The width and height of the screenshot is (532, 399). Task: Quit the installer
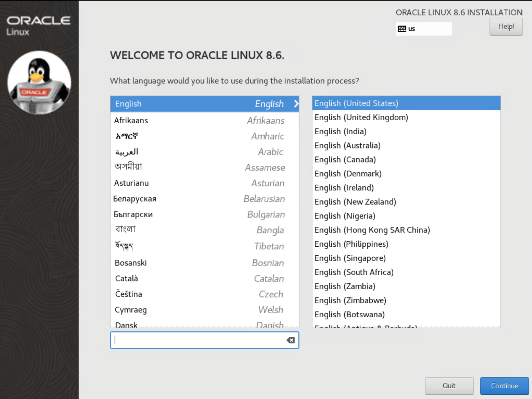click(449, 386)
